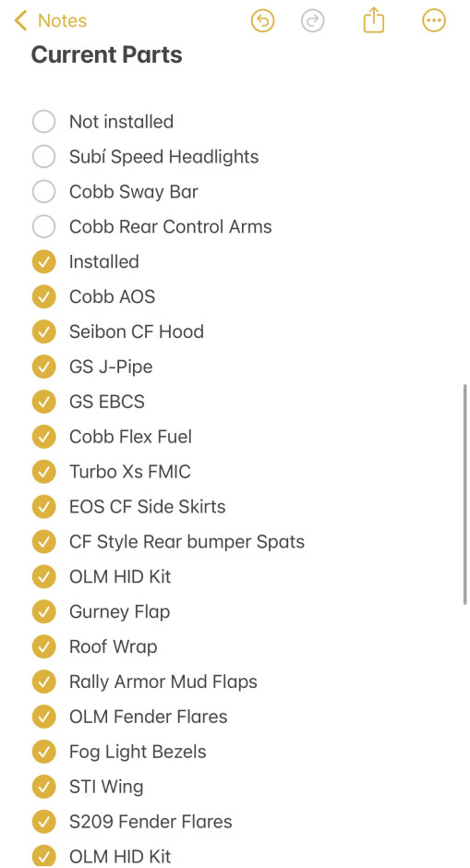The width and height of the screenshot is (470, 868).
Task: Check Cobb Rear Control Arms circle
Action: [x=43, y=226]
